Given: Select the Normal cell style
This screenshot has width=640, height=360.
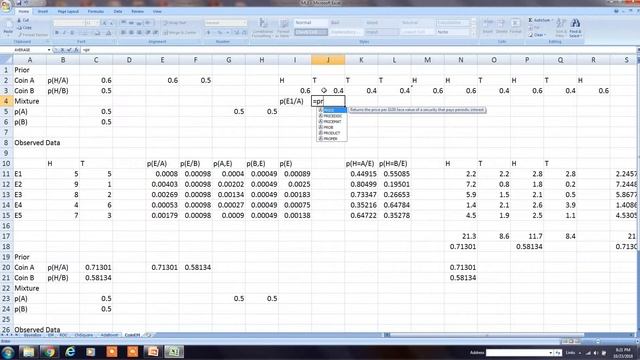Looking at the screenshot, I should 311,23.
